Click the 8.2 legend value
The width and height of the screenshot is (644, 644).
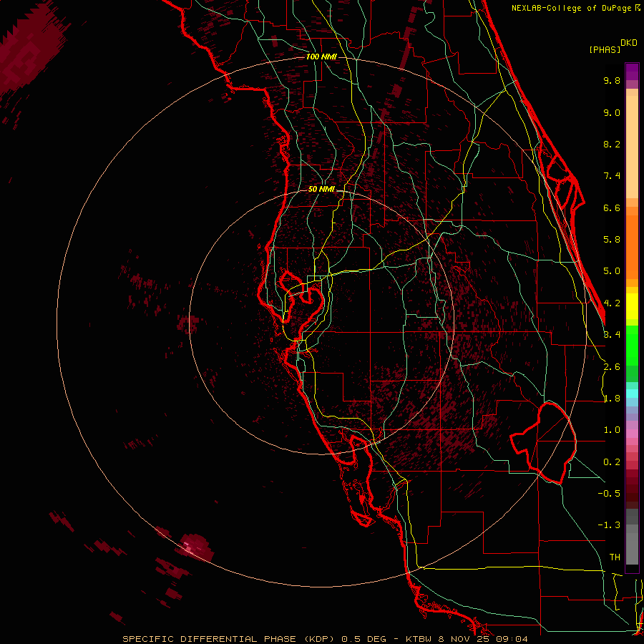click(x=612, y=144)
